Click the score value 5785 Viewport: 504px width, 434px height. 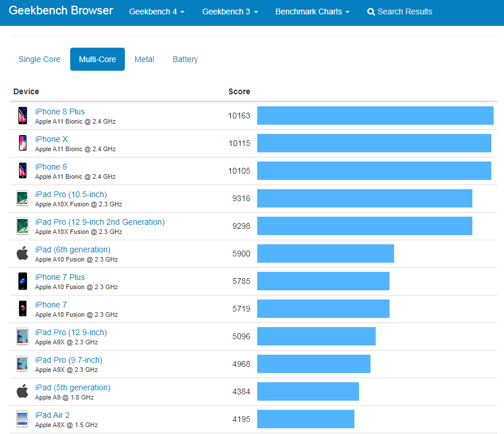point(241,282)
